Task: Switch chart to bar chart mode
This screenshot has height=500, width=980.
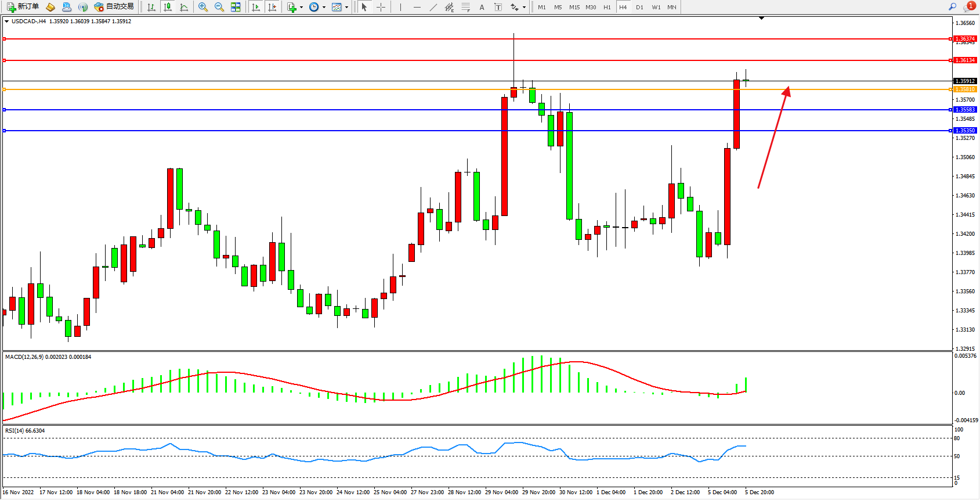Action: pos(151,7)
